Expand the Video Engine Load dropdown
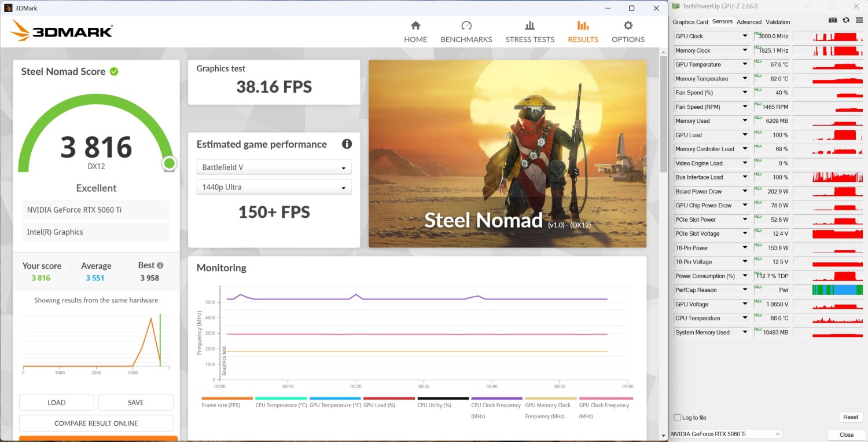The width and height of the screenshot is (868, 442). [745, 163]
